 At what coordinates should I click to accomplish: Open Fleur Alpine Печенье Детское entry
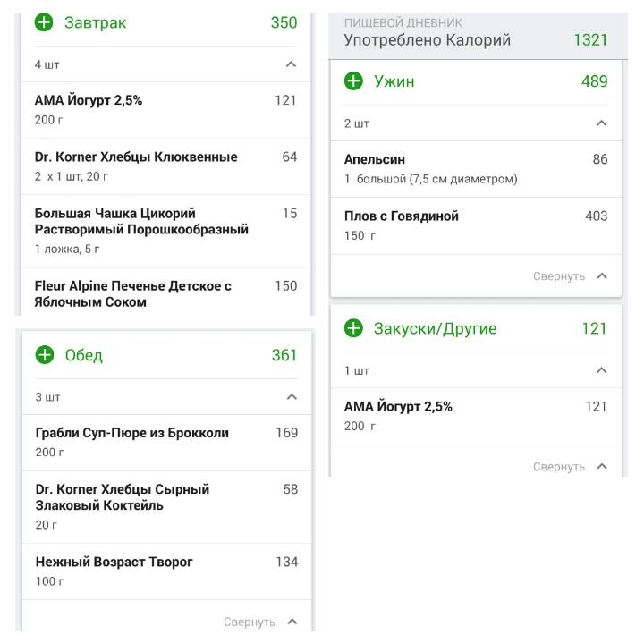tap(166, 292)
